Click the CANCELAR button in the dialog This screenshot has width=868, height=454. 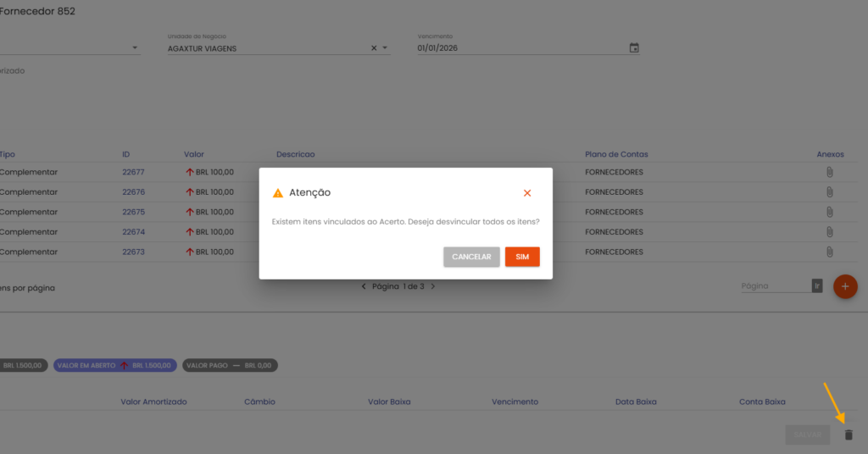[471, 257]
